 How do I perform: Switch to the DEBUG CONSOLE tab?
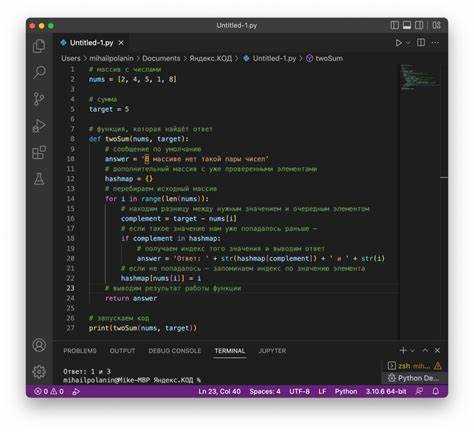pos(175,351)
